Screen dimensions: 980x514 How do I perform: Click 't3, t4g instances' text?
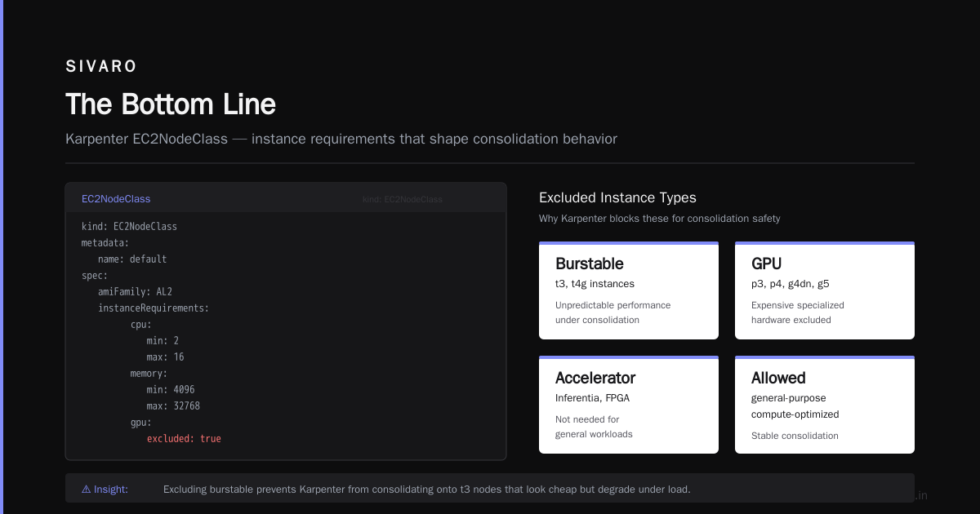click(595, 284)
